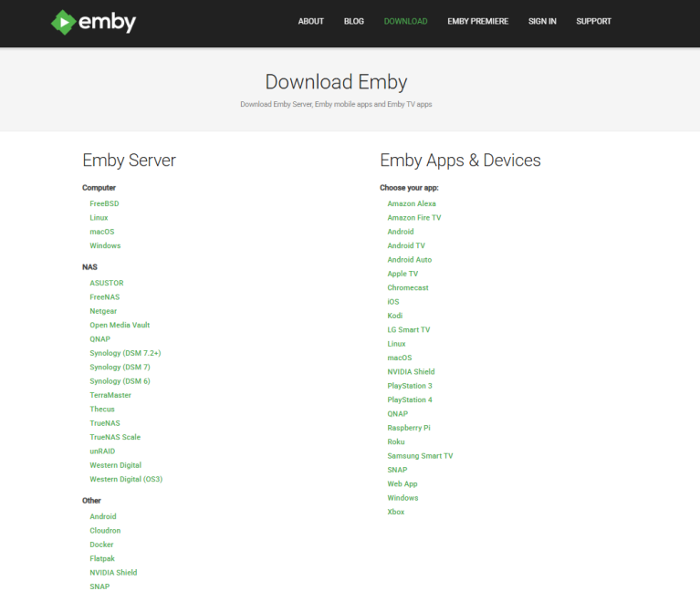Choose Synology (DSM 6) link
This screenshot has width=700, height=612.
pyautogui.click(x=120, y=381)
